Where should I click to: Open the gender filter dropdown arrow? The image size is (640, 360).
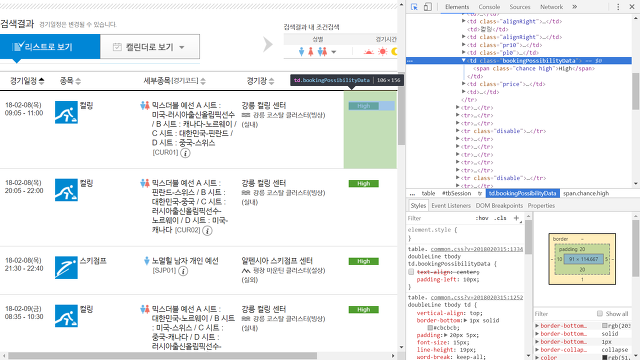pos(334,52)
